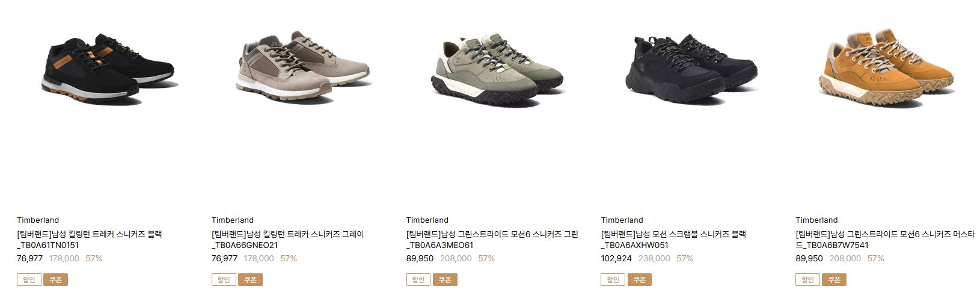The width and height of the screenshot is (980, 301).
Task: Click the Timberland brand above TB0A6B7W7541
Action: click(817, 220)
